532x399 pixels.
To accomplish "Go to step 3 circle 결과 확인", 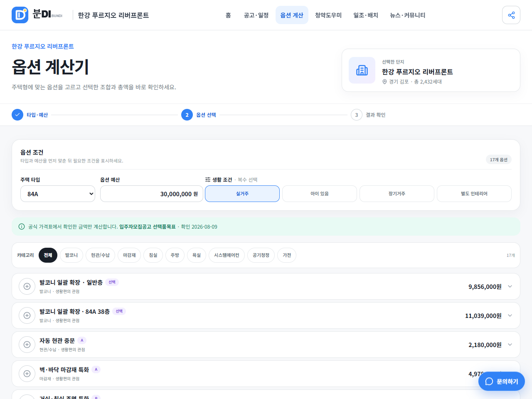I will point(357,115).
